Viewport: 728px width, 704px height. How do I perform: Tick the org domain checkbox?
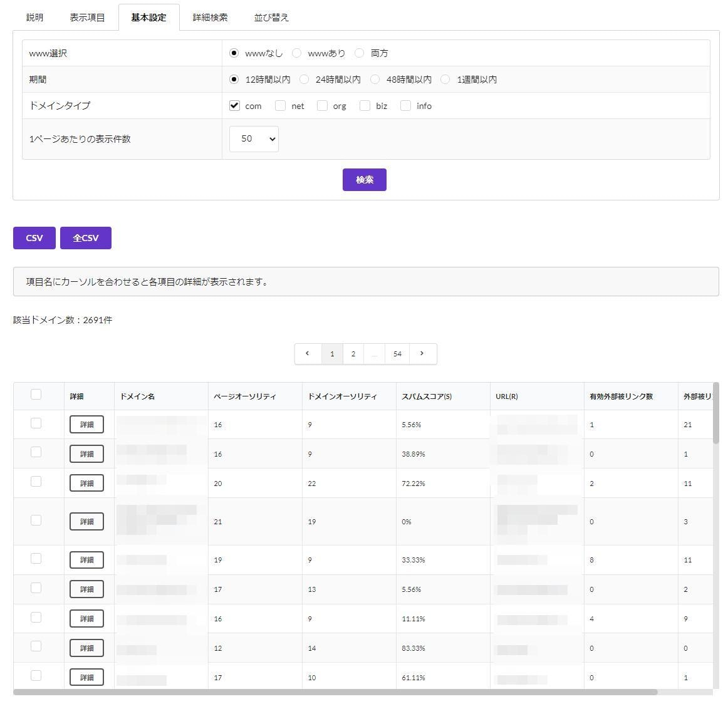322,105
